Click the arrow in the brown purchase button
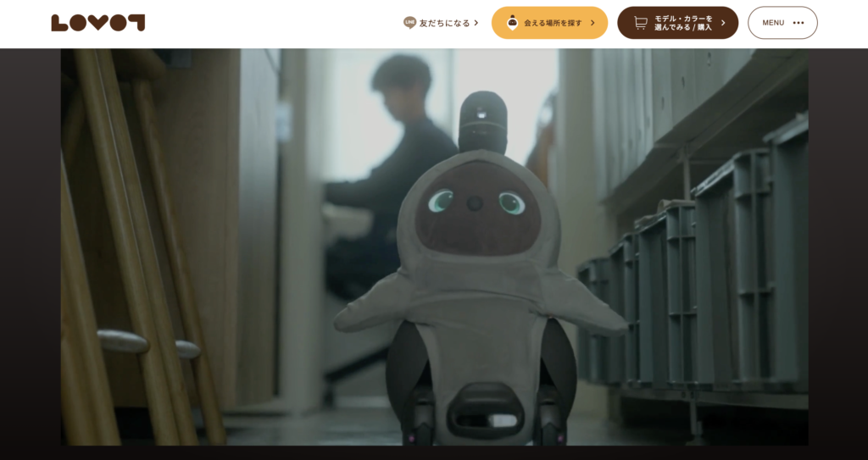This screenshot has height=460, width=868. coord(723,23)
